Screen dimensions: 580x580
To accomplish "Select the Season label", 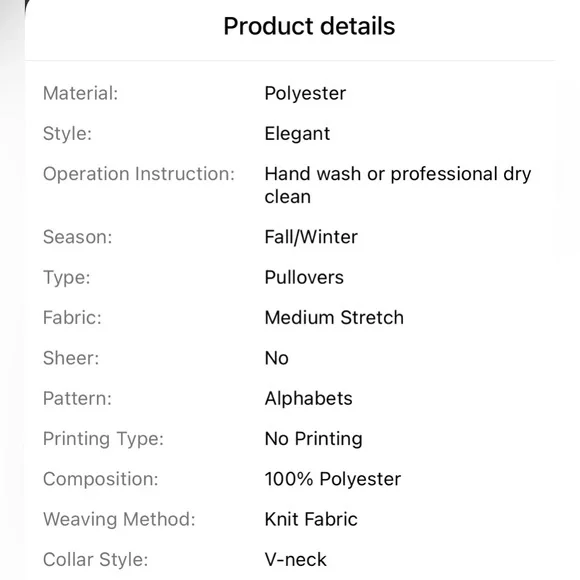I will point(77,237).
